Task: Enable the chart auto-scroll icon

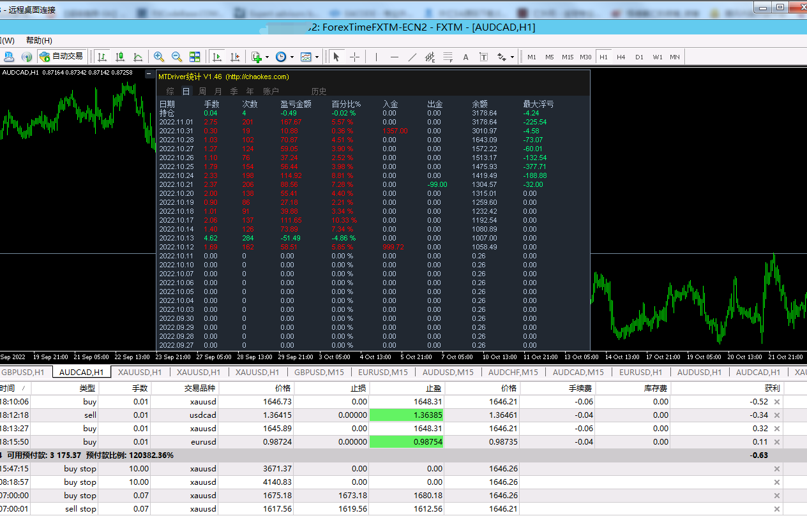Action: point(217,57)
